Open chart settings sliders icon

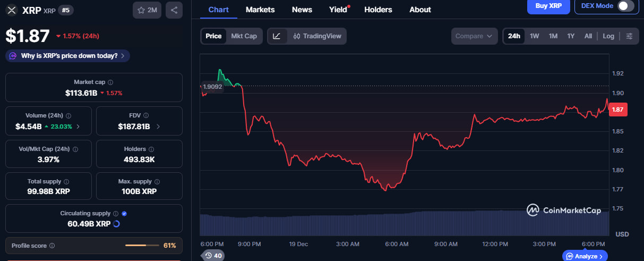tap(629, 36)
